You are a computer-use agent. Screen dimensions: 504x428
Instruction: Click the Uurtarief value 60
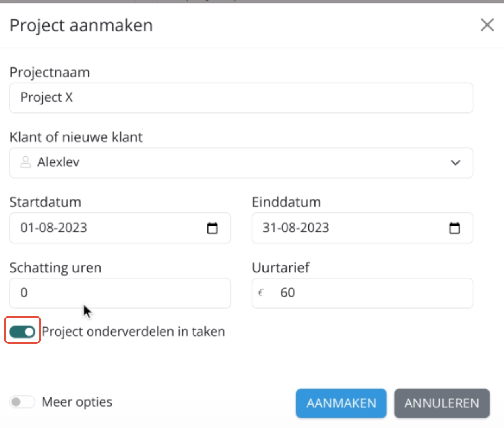point(288,293)
